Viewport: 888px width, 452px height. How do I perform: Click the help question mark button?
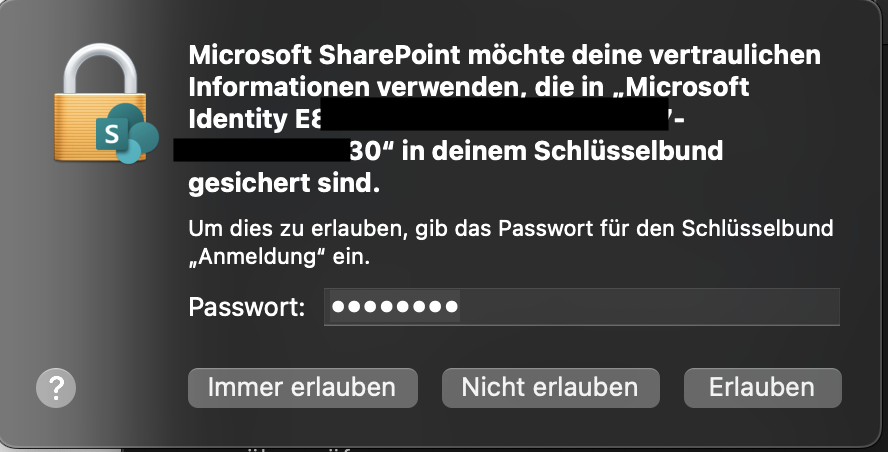point(56,387)
